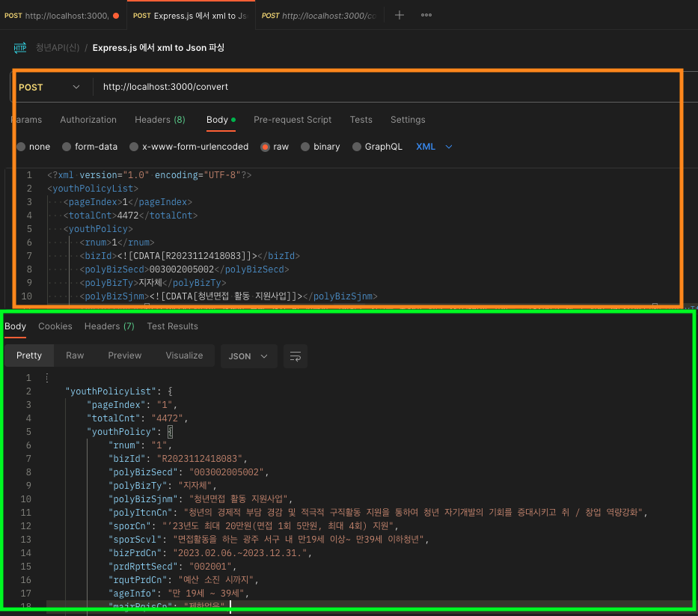Open the Headers (8) request tab

pyautogui.click(x=160, y=119)
